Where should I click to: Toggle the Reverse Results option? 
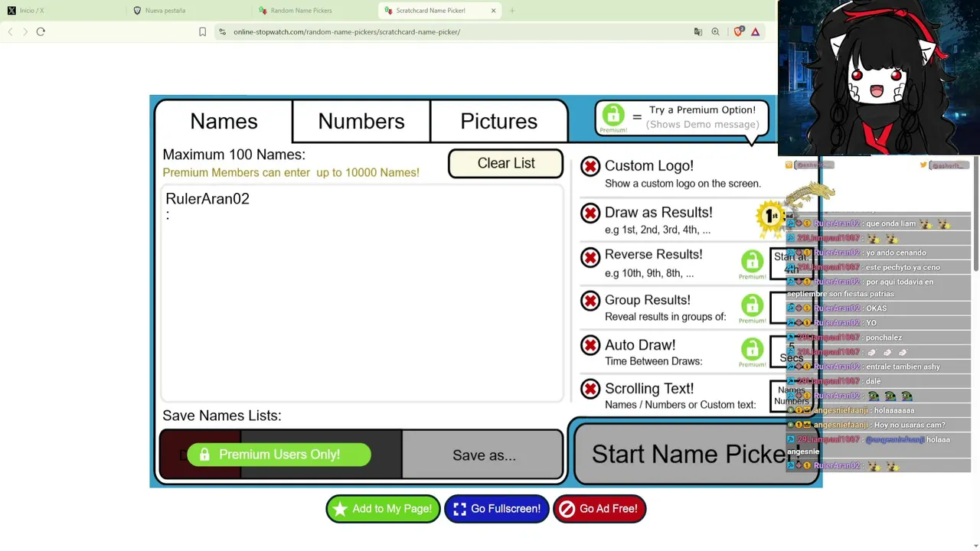tap(590, 257)
